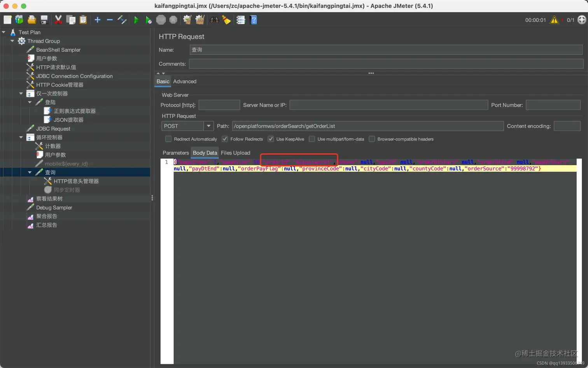
Task: Collapse the Thread Group node
Action: [12, 41]
